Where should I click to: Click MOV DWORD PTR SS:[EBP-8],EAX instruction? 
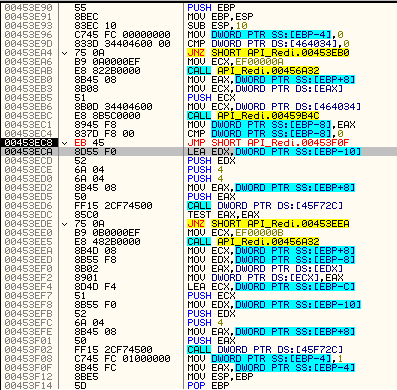(271, 124)
